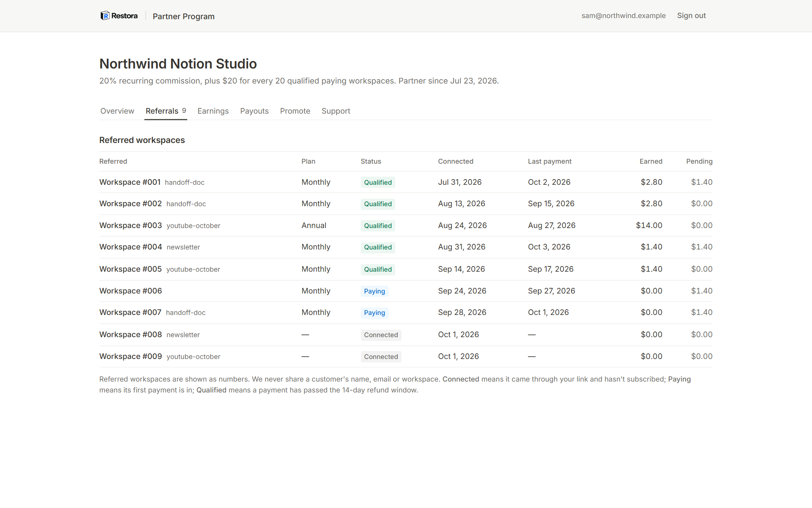Click the Sep 24, 2026 connected date
812x508 pixels.
pos(462,291)
